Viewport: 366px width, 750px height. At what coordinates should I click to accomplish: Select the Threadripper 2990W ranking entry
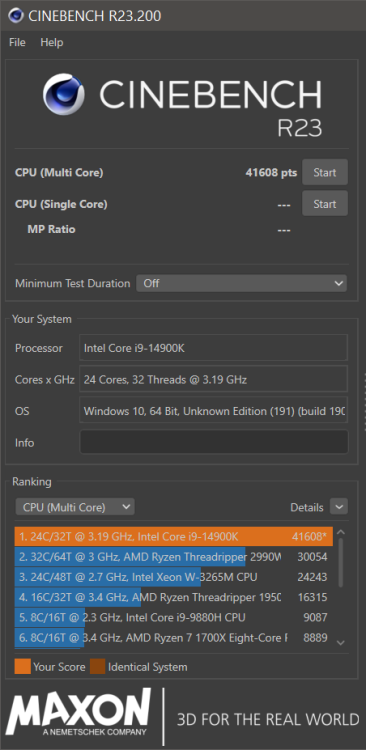174,557
